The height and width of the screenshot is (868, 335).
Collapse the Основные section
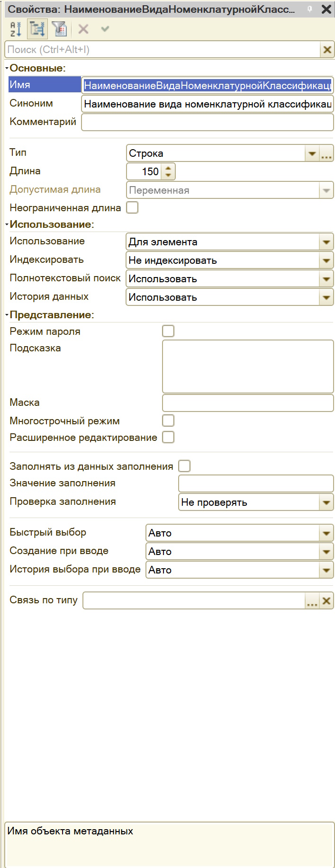click(x=7, y=68)
